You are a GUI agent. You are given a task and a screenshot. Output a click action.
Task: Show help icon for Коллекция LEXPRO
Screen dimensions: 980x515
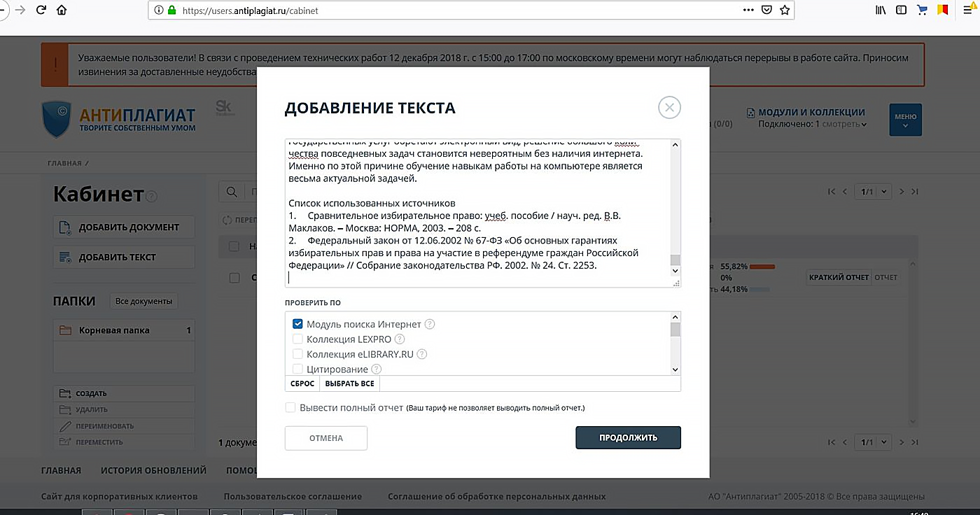[x=400, y=339]
